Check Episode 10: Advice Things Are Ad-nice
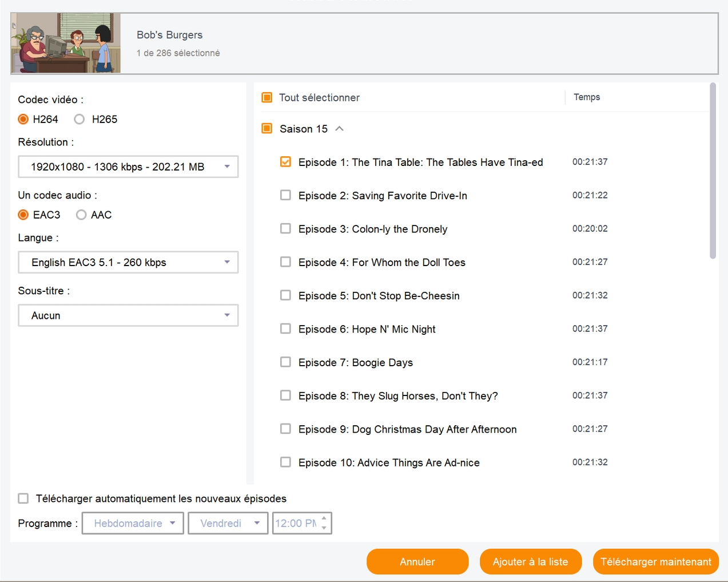The height and width of the screenshot is (582, 728). [x=285, y=462]
